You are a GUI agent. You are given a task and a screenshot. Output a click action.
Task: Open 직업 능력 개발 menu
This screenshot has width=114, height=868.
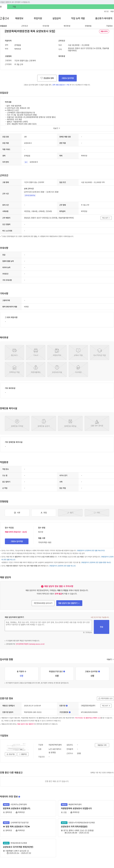(x=78, y=18)
